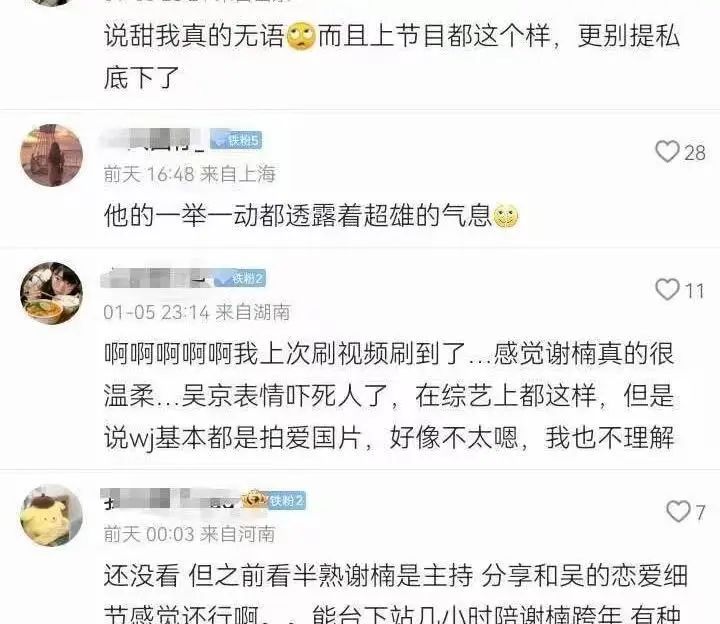Tap the gold medal icon beside Henan username
This screenshot has width=720, height=624.
coord(254,499)
